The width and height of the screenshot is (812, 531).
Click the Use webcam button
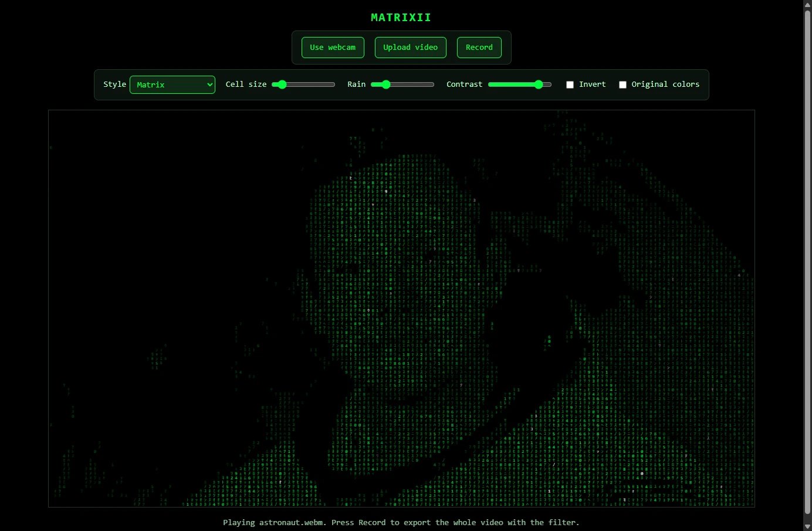[333, 48]
